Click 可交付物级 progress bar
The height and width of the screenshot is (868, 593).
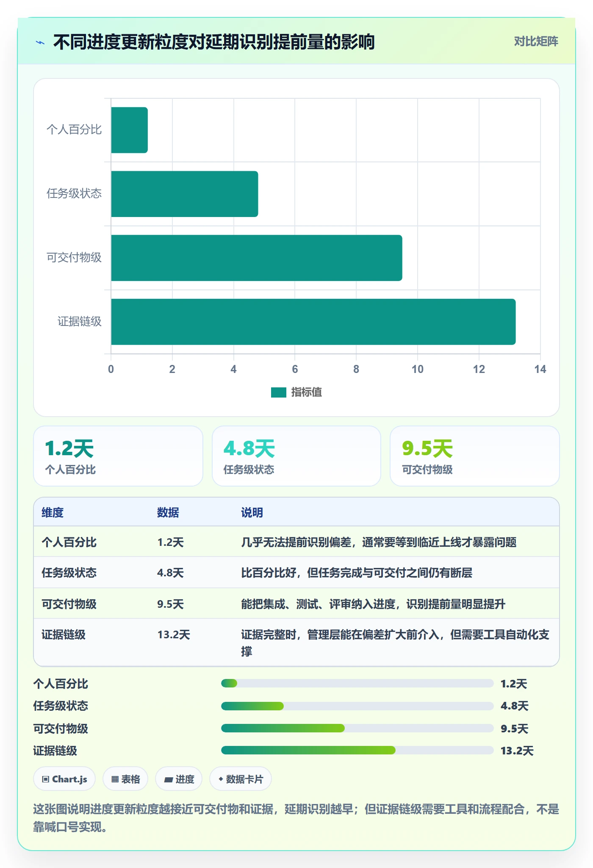coord(357,728)
